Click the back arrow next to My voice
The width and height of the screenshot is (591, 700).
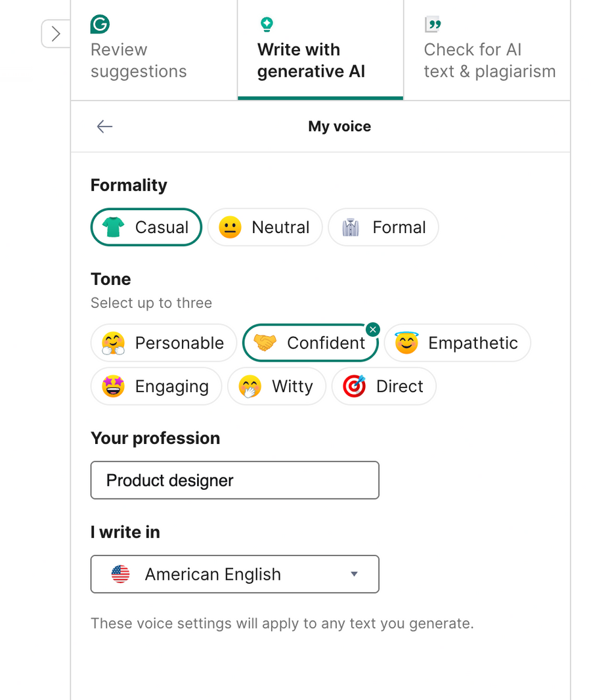click(x=104, y=126)
